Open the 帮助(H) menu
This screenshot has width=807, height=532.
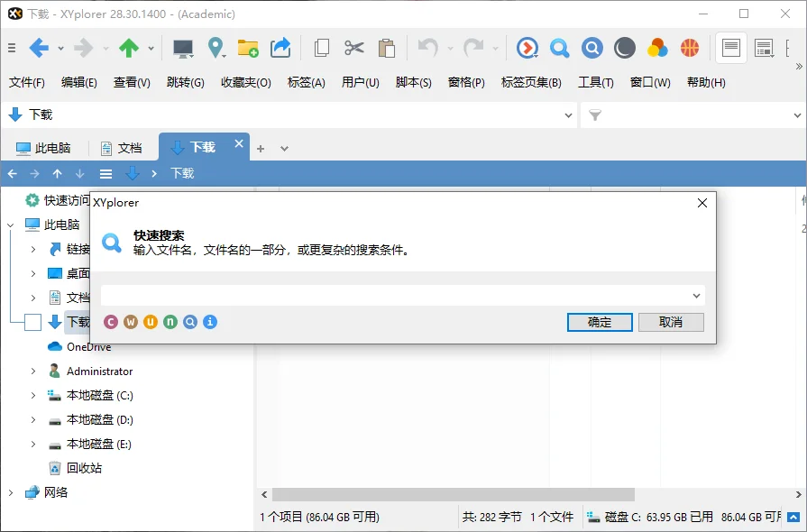tap(706, 82)
